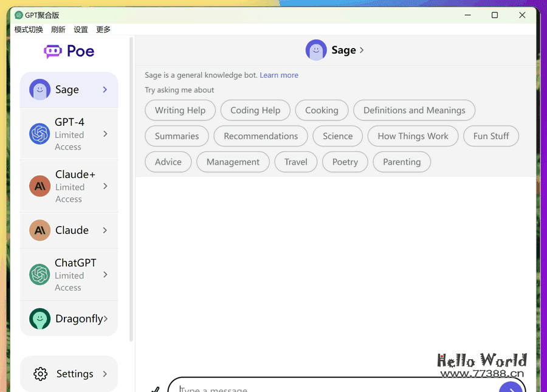Select the Writing Help suggestion

click(180, 110)
